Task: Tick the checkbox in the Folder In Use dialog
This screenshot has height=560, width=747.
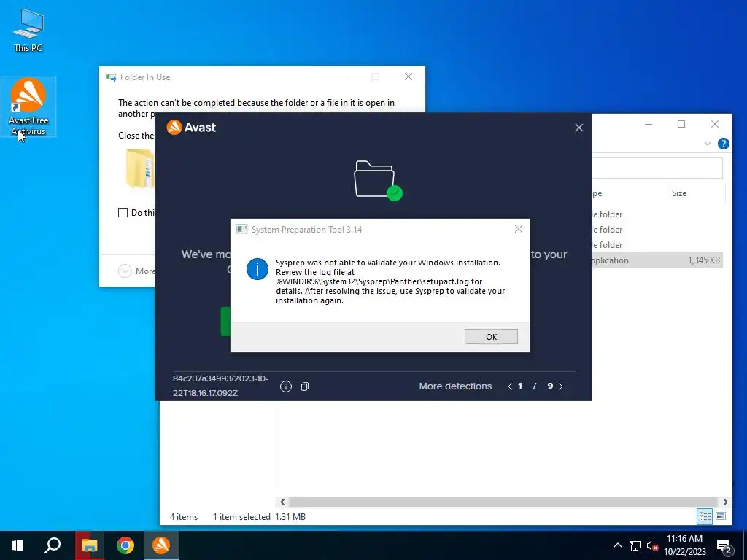Action: point(123,212)
